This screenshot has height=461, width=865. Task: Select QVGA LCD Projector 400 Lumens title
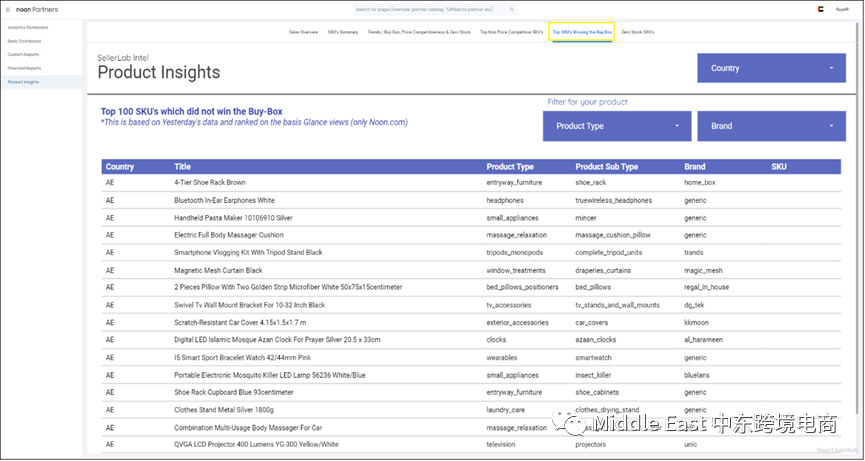[x=257, y=444]
